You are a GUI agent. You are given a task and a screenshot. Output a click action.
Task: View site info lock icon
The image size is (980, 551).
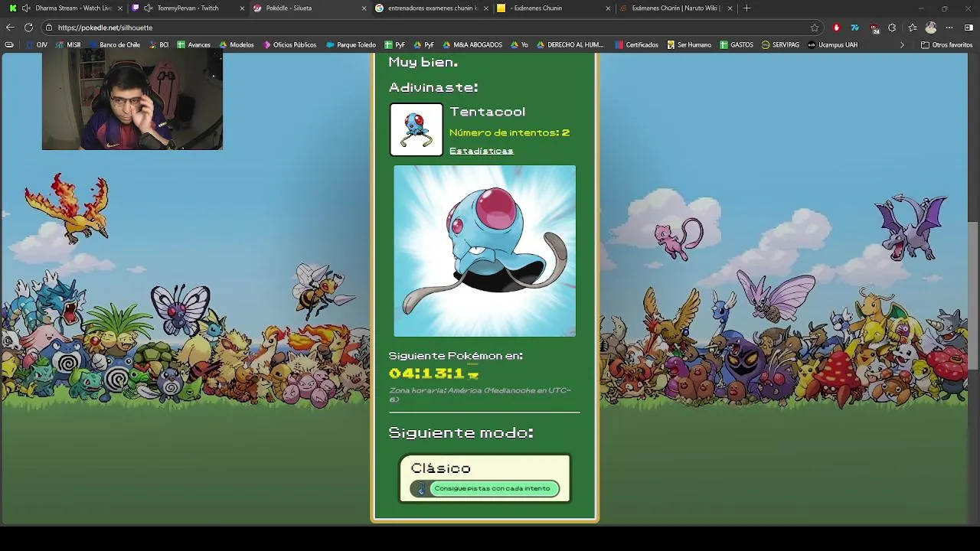48,28
